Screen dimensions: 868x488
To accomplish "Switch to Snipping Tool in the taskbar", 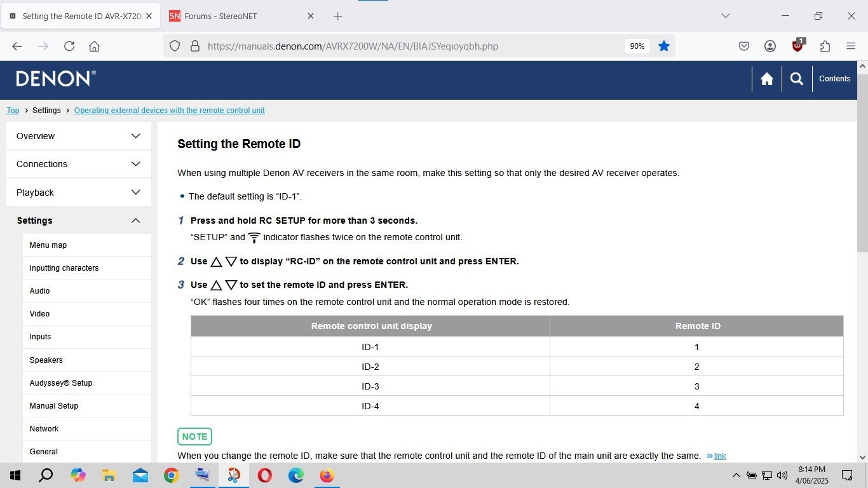I will coord(234,475).
